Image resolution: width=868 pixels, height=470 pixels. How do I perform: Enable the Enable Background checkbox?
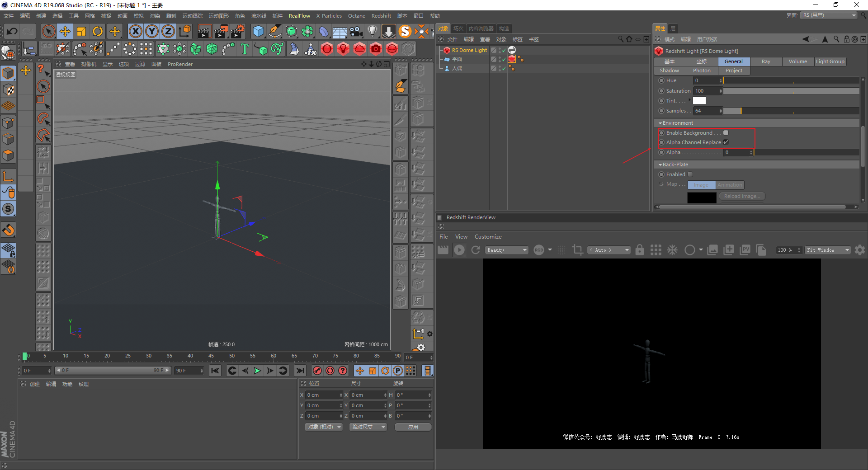pyautogui.click(x=726, y=133)
